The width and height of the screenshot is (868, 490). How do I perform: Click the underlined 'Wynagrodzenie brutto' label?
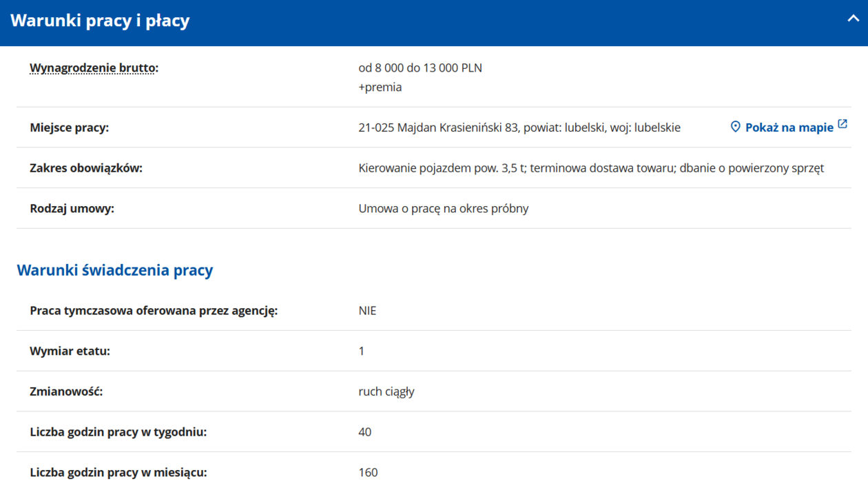(93, 68)
